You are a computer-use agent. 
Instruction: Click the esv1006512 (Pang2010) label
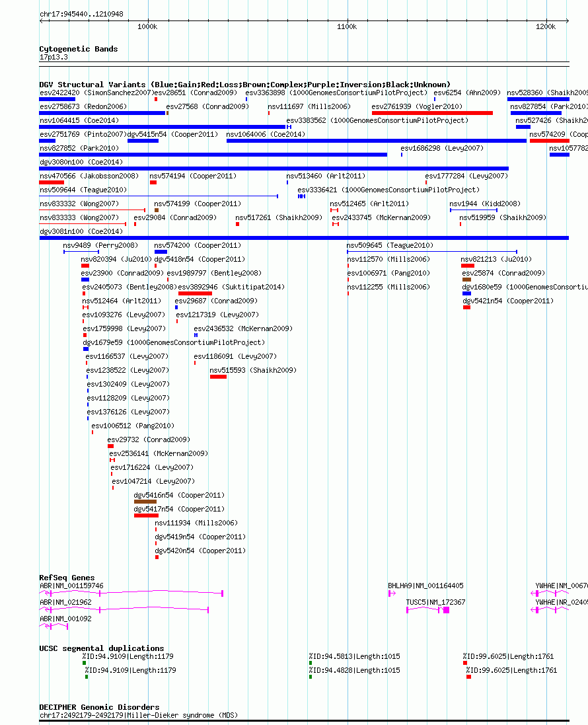coord(133,426)
